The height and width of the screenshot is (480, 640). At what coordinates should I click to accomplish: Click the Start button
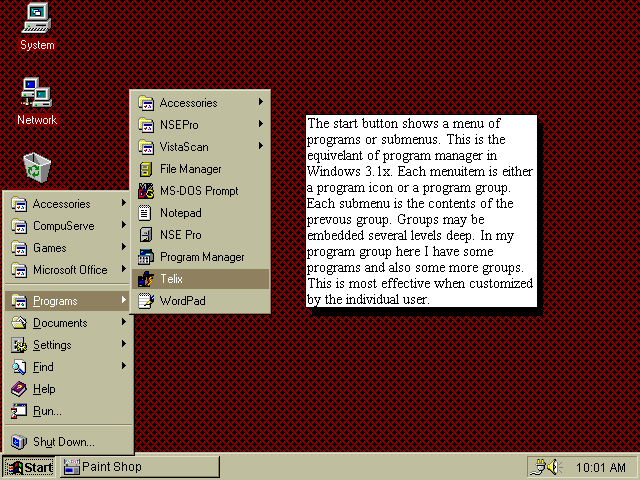click(30, 467)
